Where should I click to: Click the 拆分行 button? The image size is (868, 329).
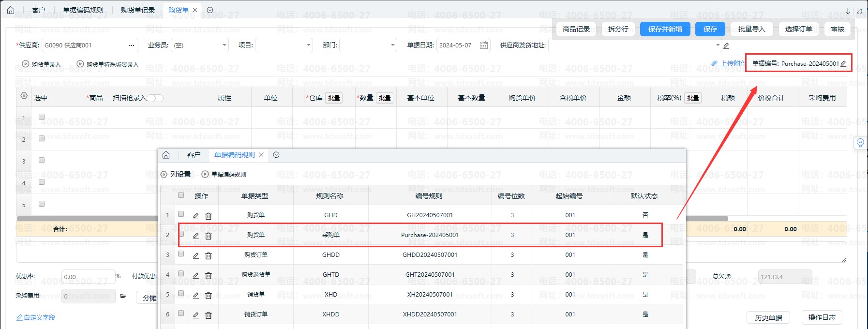tap(618, 29)
